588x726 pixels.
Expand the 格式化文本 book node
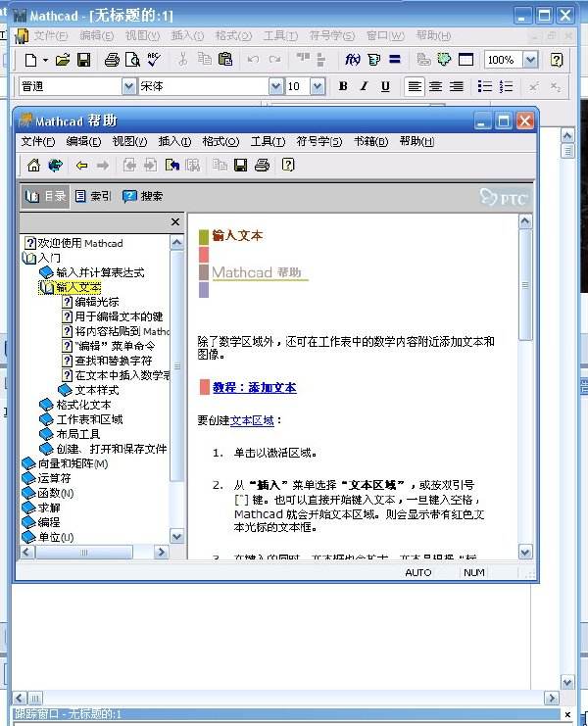pyautogui.click(x=46, y=405)
